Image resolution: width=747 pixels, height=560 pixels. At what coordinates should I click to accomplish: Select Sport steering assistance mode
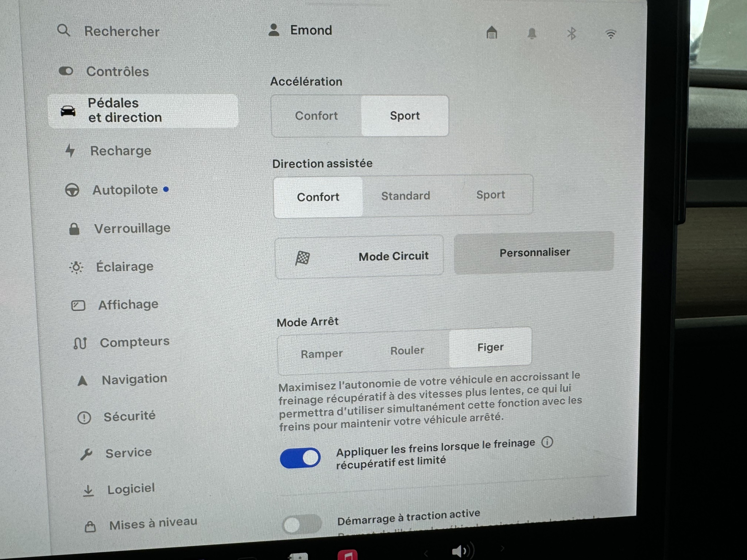click(x=490, y=195)
